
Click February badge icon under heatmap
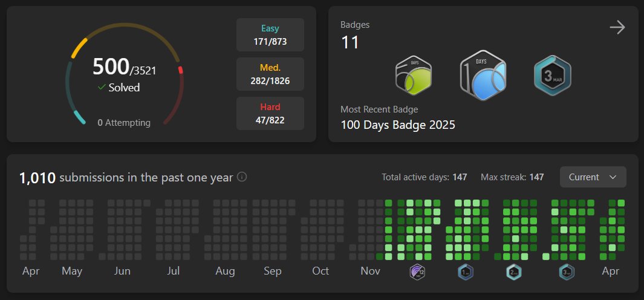(514, 272)
